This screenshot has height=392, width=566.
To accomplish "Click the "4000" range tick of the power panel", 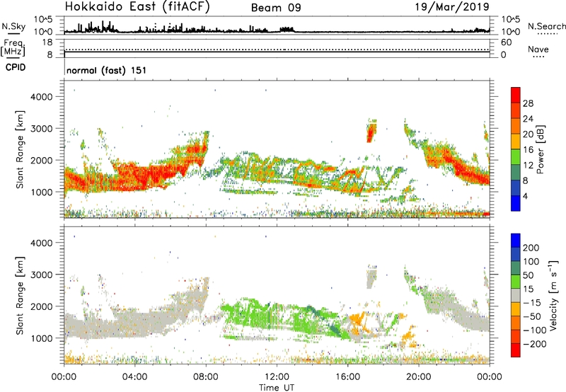I will [42, 97].
